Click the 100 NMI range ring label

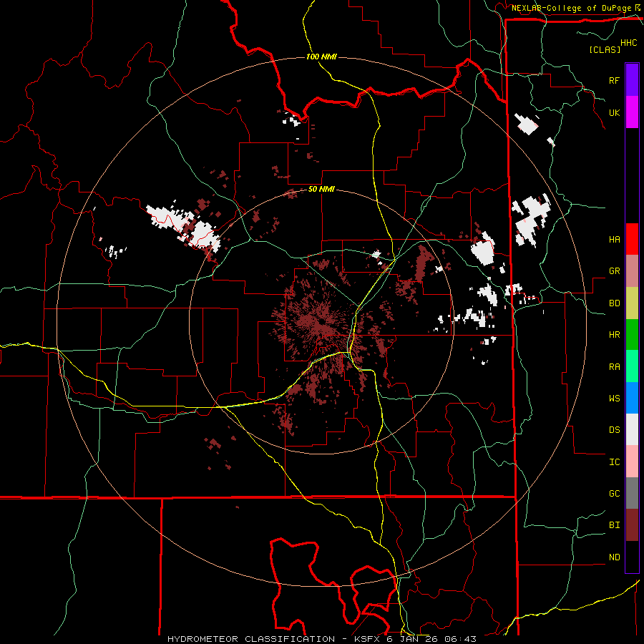(321, 57)
